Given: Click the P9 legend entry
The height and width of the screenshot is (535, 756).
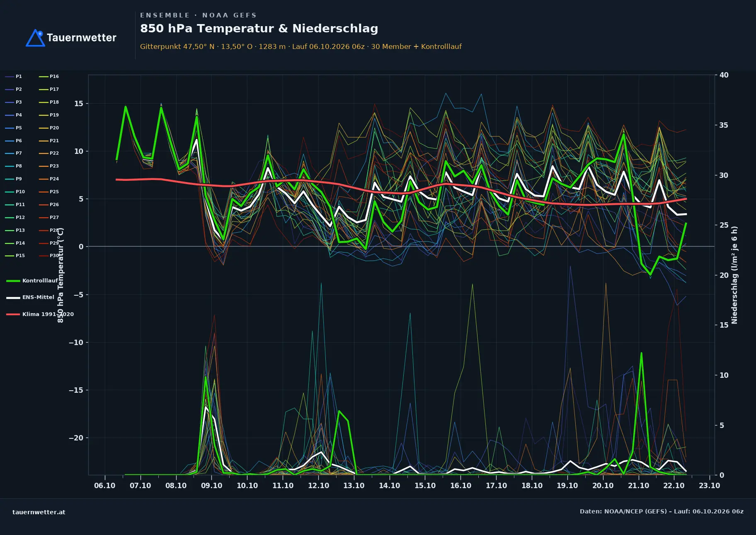Looking at the screenshot, I should point(14,179).
